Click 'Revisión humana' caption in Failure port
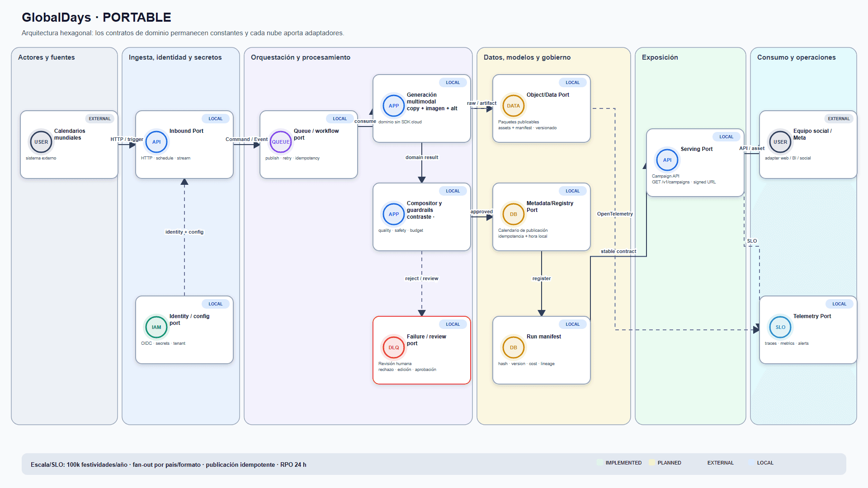 395,364
